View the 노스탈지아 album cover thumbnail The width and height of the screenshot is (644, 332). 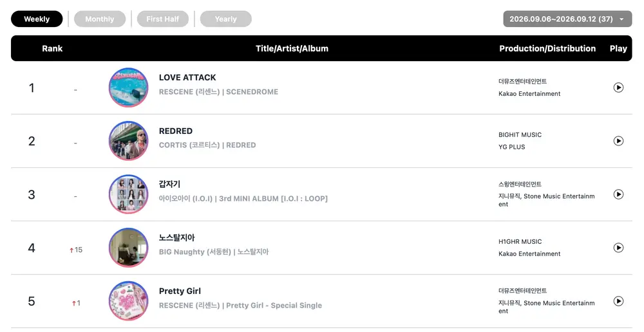tap(129, 248)
